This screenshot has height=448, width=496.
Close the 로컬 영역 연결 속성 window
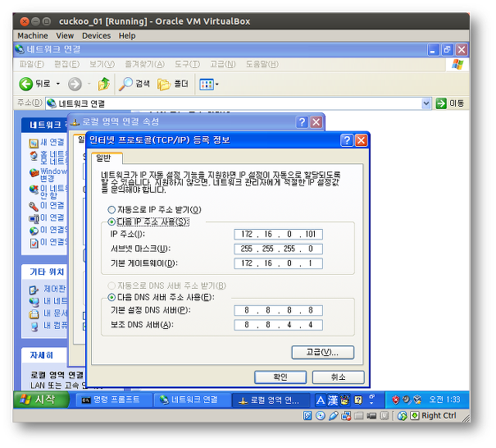(316, 122)
